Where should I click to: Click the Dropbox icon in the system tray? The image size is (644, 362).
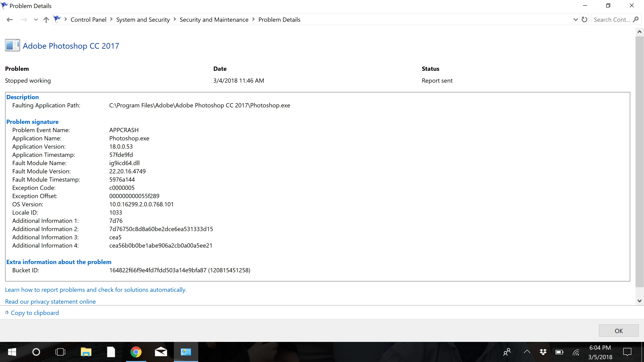click(543, 352)
